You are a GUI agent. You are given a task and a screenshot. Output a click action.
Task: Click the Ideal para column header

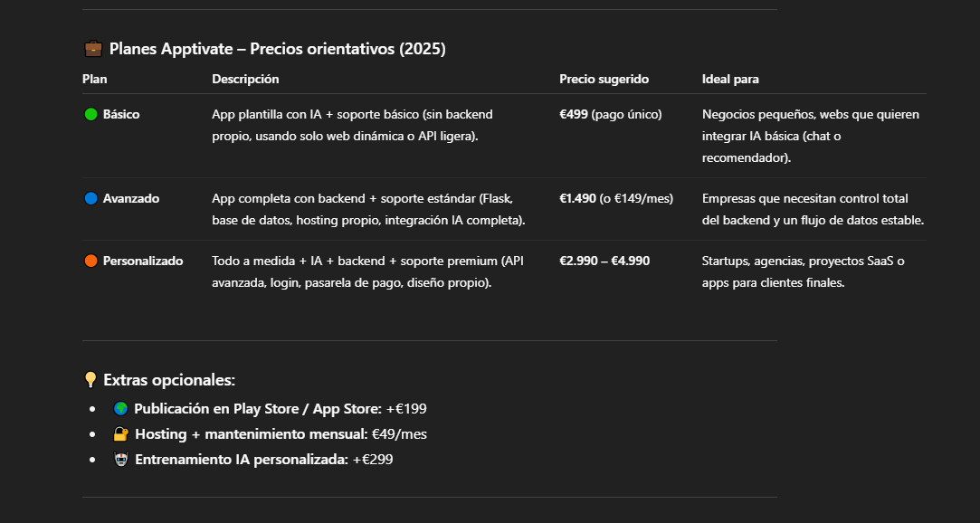(x=730, y=80)
